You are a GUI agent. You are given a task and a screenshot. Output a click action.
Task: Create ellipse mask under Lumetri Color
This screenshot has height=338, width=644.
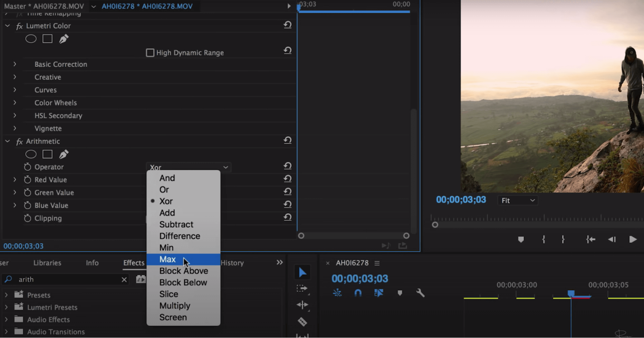pos(31,39)
